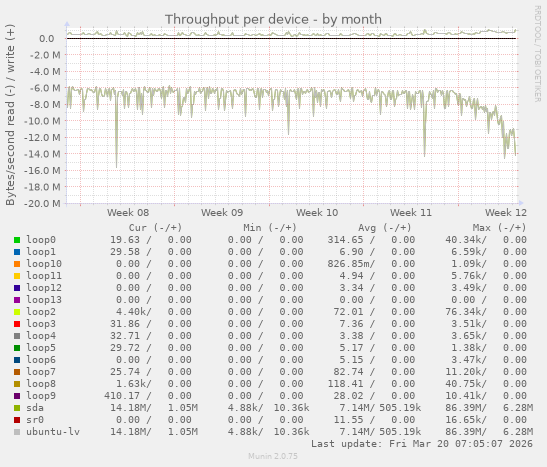
Task: Select the loop6 legend label
Action: 41,360
